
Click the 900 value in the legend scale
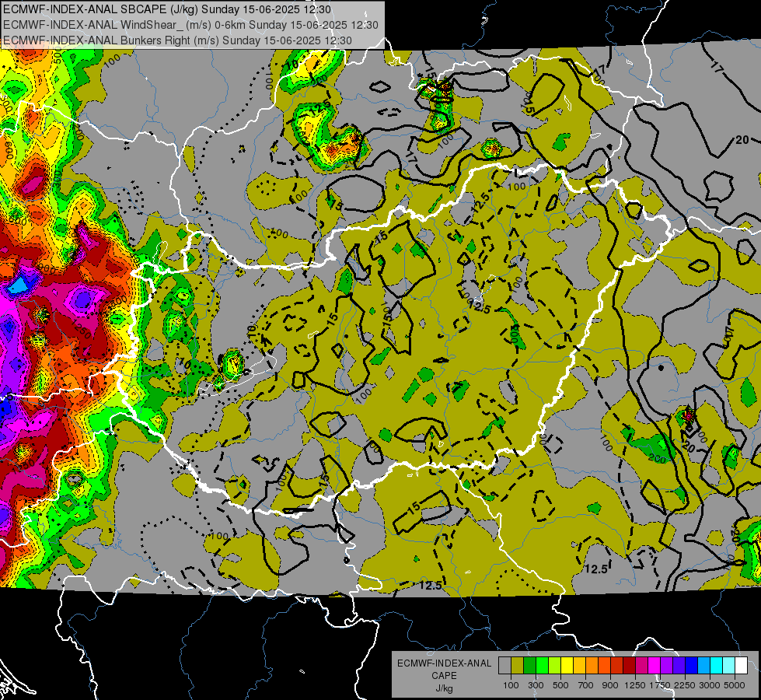coord(610,685)
